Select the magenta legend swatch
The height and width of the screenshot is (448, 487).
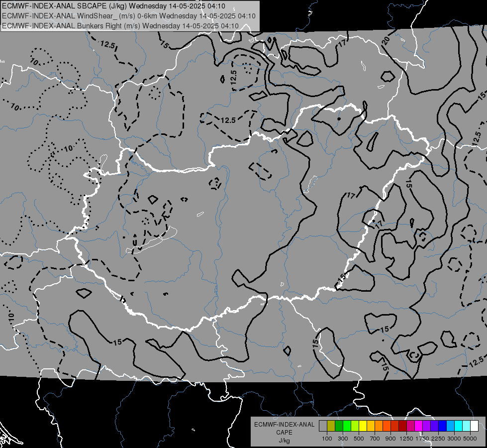(x=419, y=426)
